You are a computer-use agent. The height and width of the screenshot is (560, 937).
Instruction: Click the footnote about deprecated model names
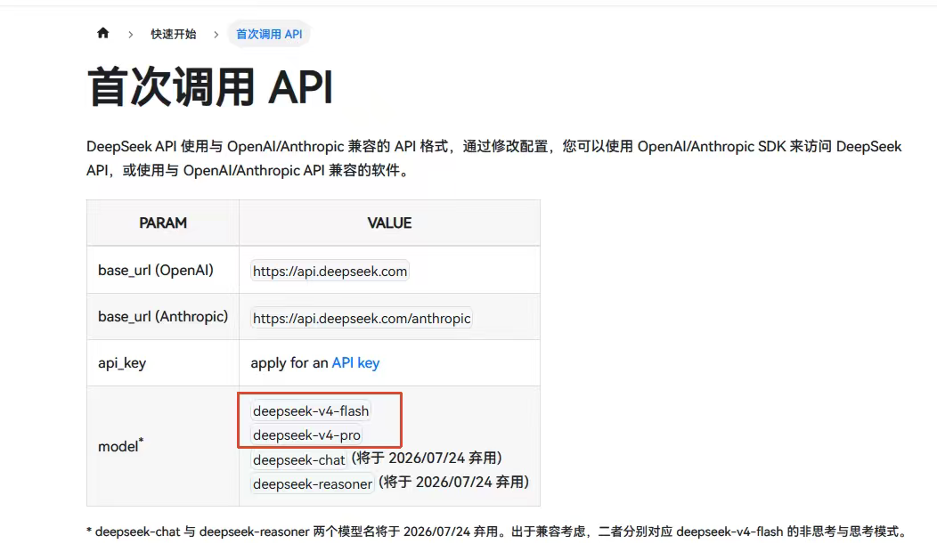(497, 532)
